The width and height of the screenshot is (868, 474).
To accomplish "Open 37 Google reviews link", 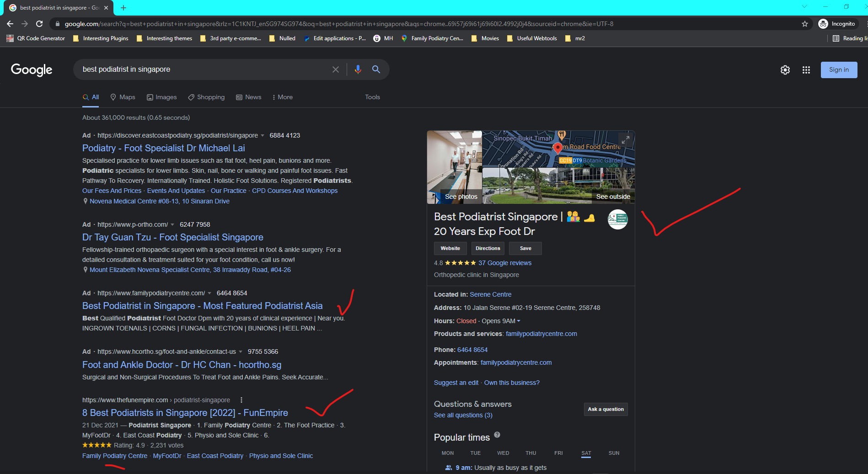I will (x=505, y=263).
